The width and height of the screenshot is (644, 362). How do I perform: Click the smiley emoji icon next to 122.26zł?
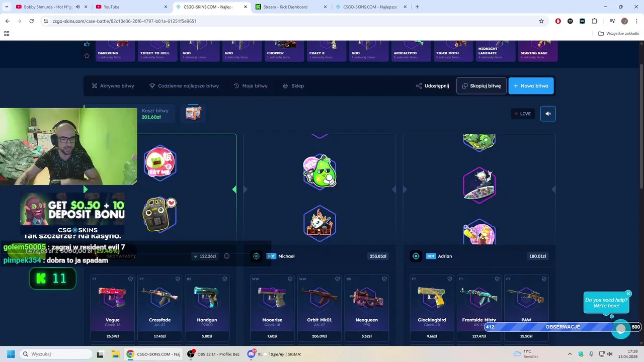tap(227, 256)
